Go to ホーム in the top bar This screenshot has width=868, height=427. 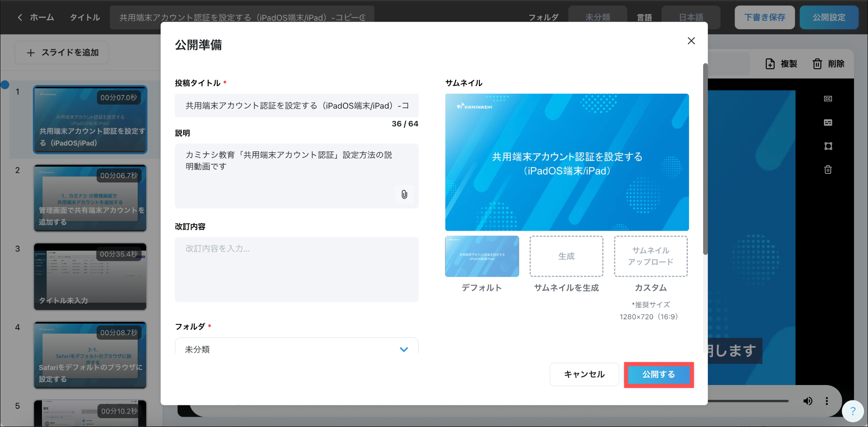click(42, 17)
